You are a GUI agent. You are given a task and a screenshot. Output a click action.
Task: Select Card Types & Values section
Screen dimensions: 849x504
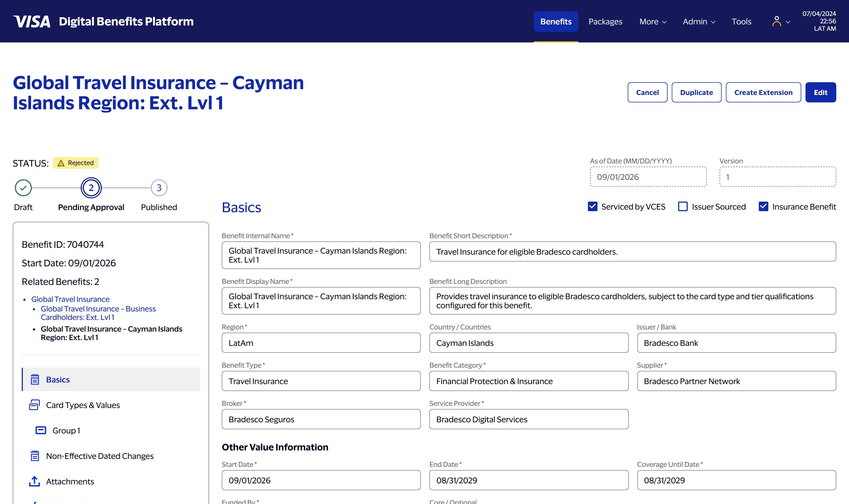(111, 405)
